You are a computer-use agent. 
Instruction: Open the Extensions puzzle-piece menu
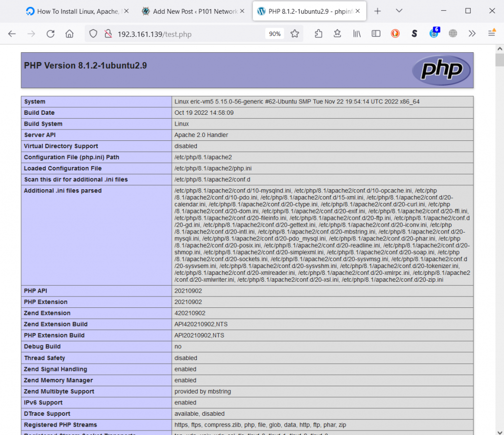[x=318, y=34]
